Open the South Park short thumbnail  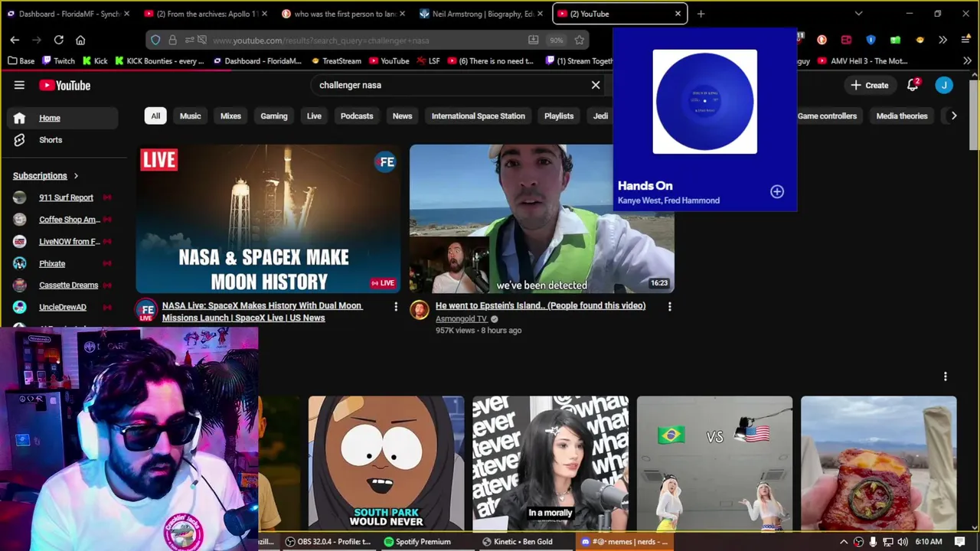386,463
